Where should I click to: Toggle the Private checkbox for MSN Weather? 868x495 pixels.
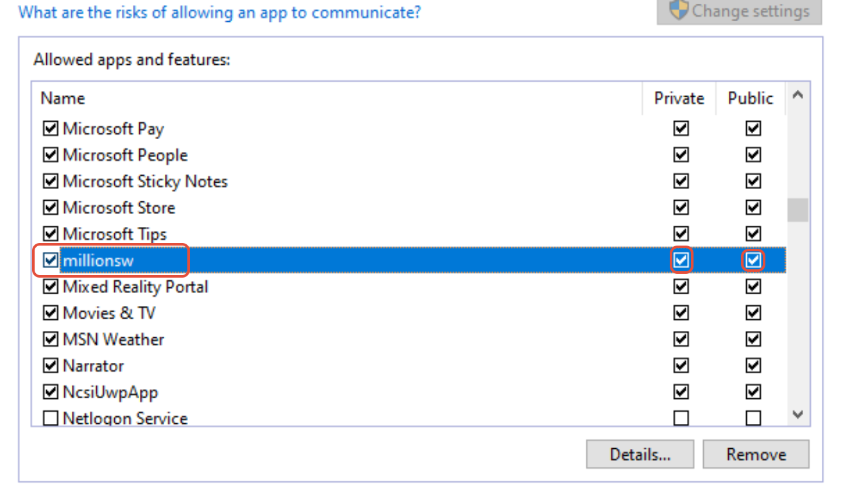point(681,339)
